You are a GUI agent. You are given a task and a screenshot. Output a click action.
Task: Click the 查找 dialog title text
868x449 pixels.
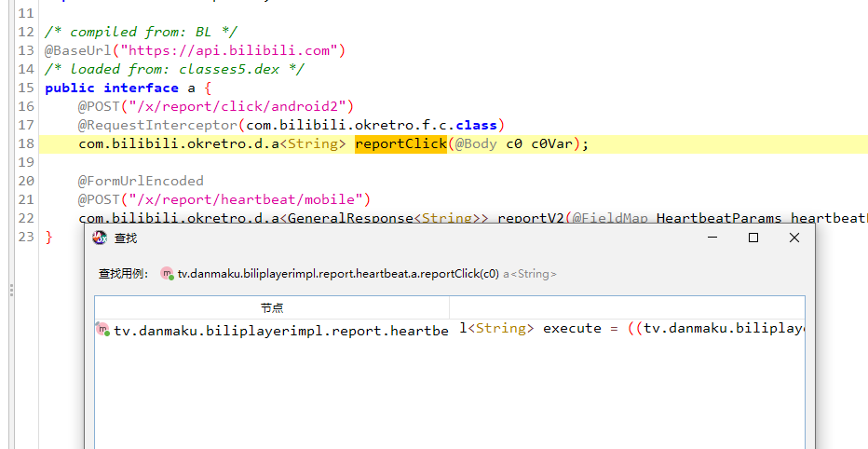pyautogui.click(x=126, y=238)
